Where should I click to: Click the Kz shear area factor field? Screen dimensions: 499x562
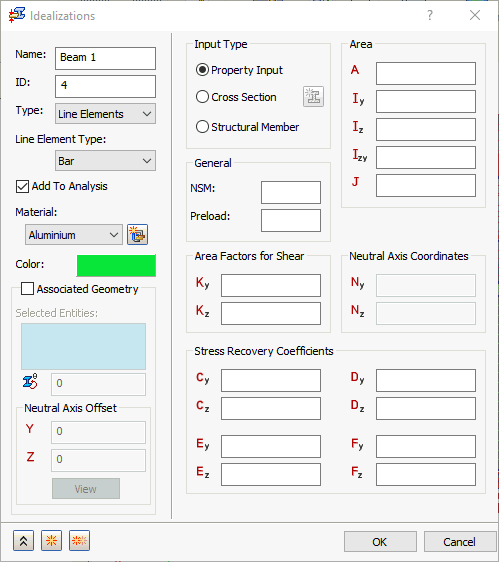[x=271, y=313]
